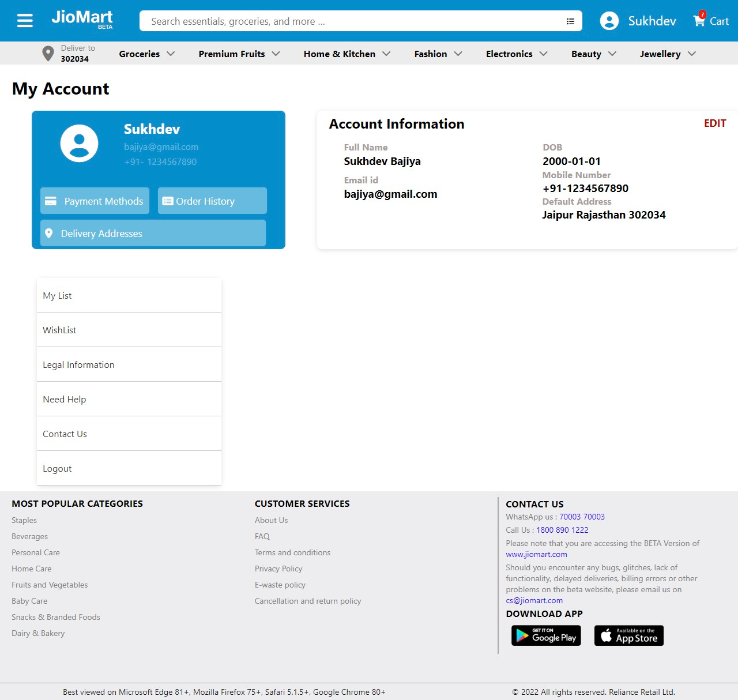The width and height of the screenshot is (738, 700).
Task: Open the Fruits and Vegetables link
Action: (x=50, y=585)
